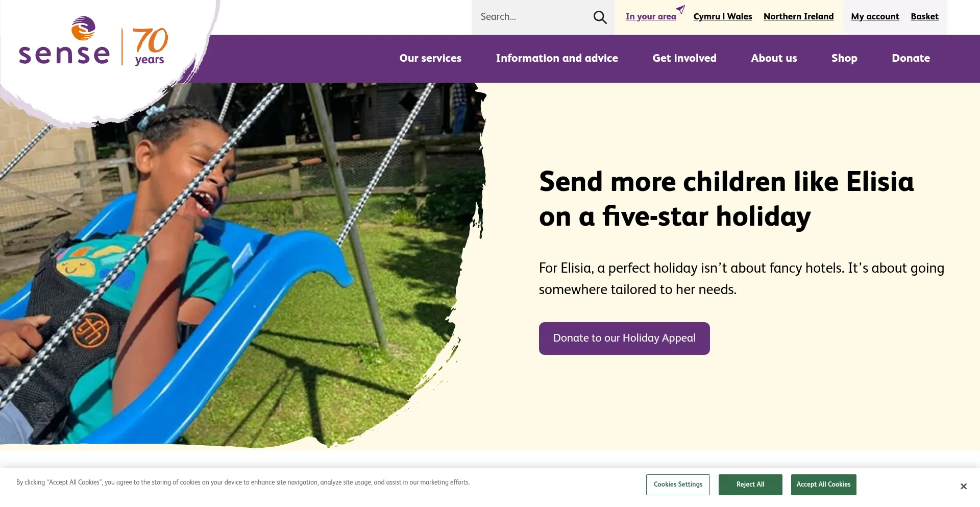The image size is (980, 507).
Task: Open the Get involved menu
Action: point(684,58)
